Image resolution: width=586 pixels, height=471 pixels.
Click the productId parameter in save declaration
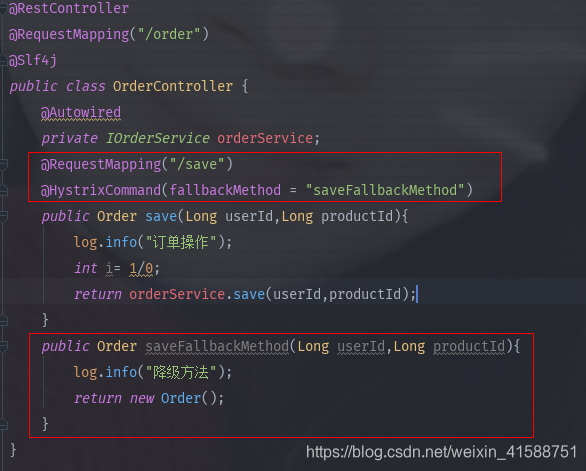357,216
